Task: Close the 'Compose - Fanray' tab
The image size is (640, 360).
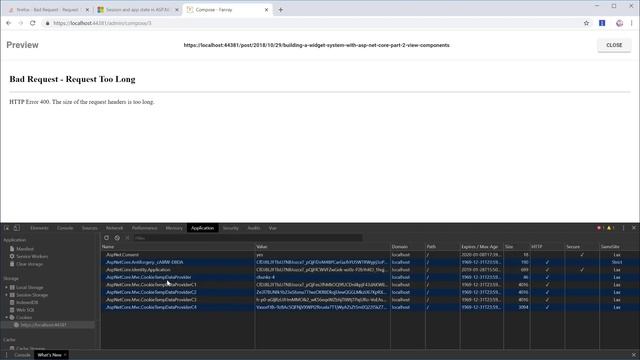Action: (x=267, y=10)
